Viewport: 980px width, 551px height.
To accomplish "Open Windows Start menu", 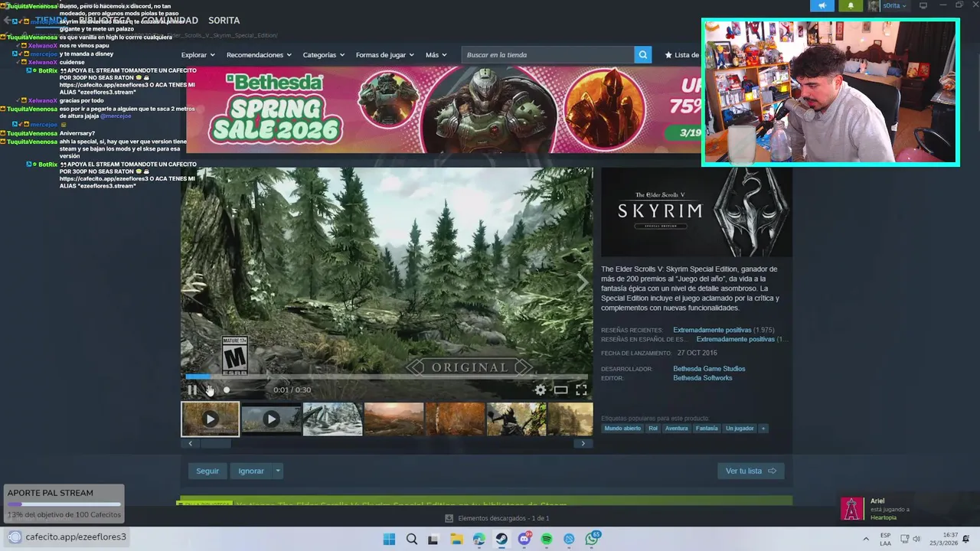I will pos(389,539).
